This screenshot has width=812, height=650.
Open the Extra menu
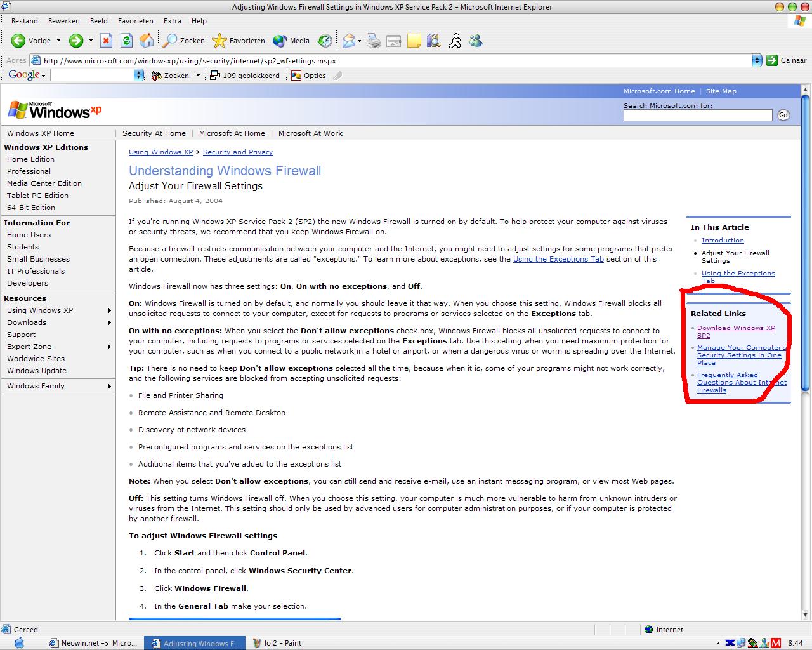[x=172, y=20]
